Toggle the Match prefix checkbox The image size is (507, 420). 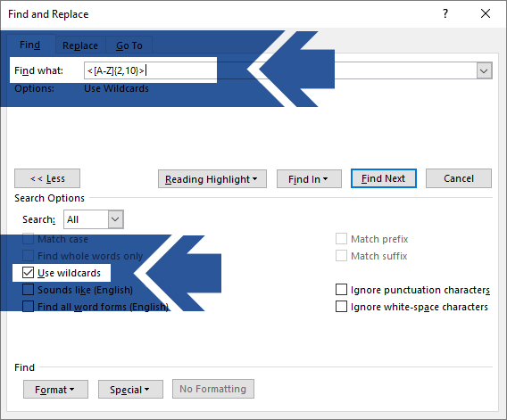pos(341,239)
